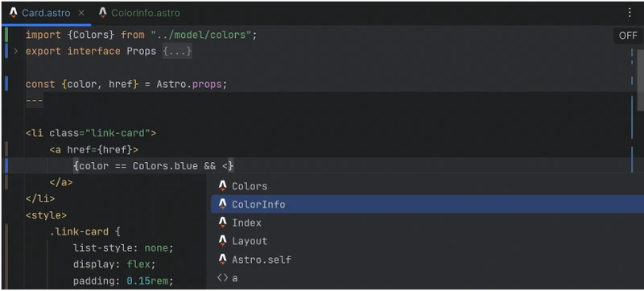
Task: Open the three-dot tab options menu
Action: 630,12
